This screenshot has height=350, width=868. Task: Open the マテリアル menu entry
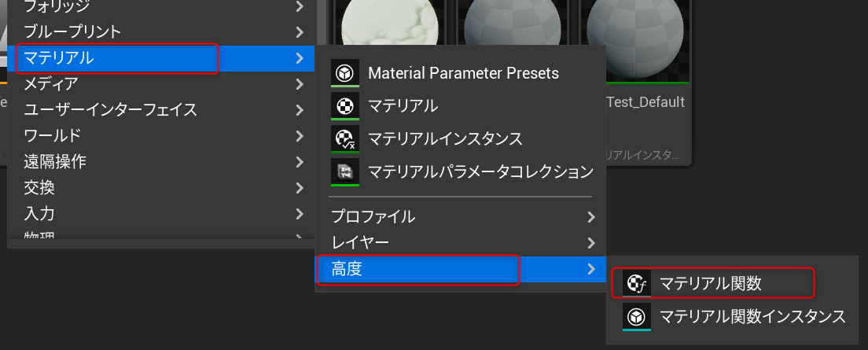pyautogui.click(x=162, y=58)
